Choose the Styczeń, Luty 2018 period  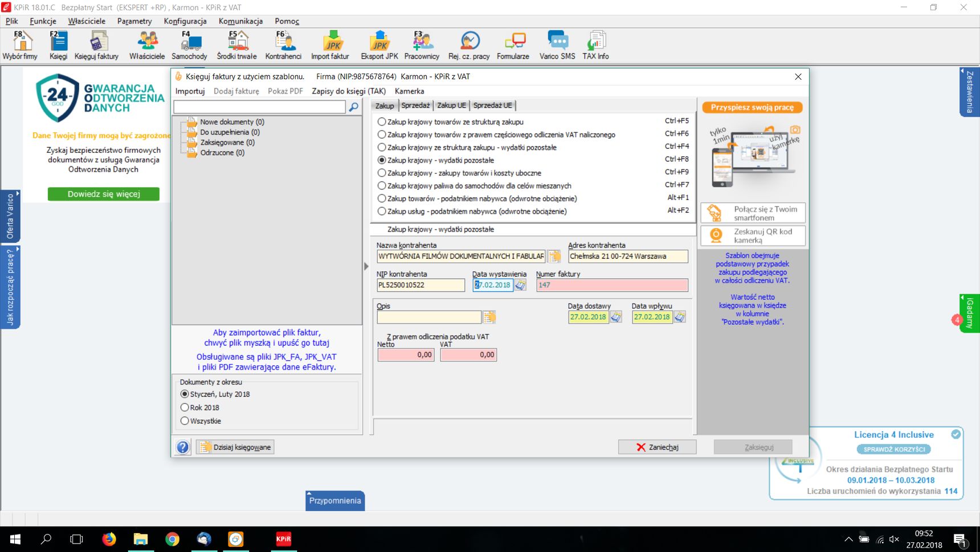(x=215, y=394)
